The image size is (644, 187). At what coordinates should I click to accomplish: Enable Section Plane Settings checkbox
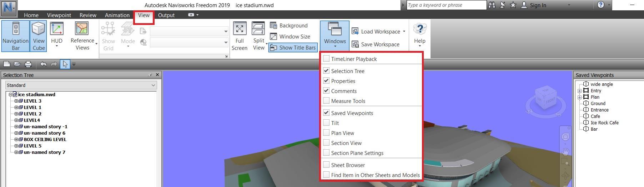pos(326,153)
